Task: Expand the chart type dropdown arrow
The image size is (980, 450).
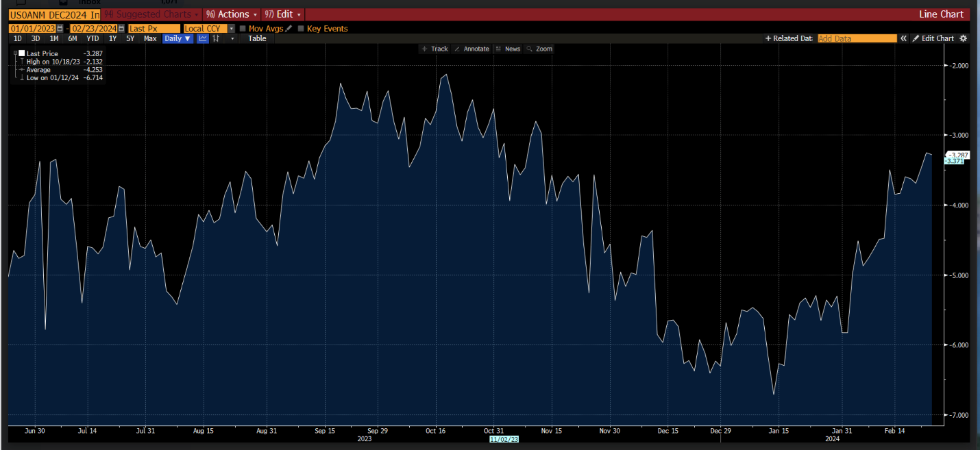Action: (x=232, y=38)
